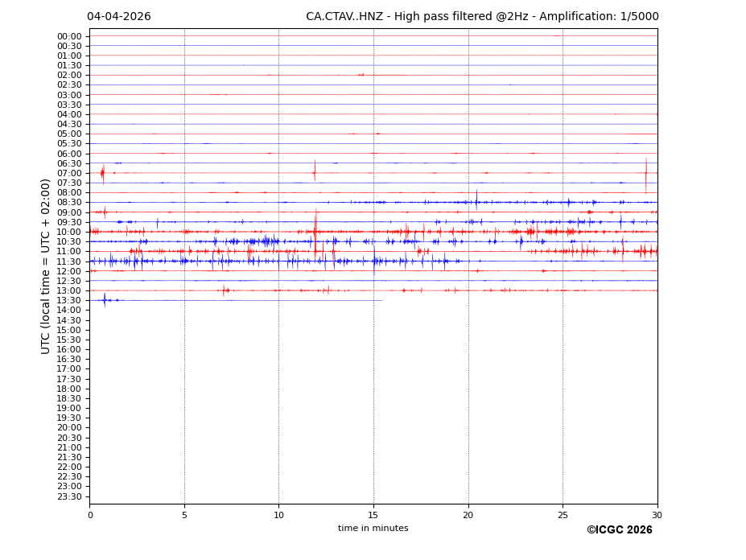Screen dimensions: 746x560
Task: Click the 10:00 time row label
Action: (x=69, y=232)
